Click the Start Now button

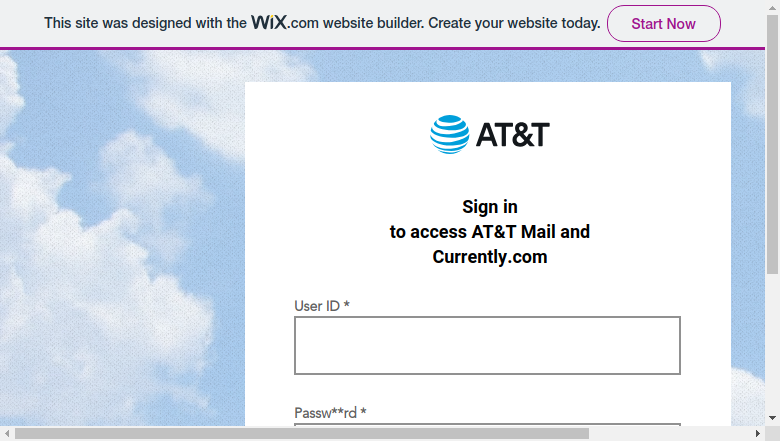(x=664, y=23)
